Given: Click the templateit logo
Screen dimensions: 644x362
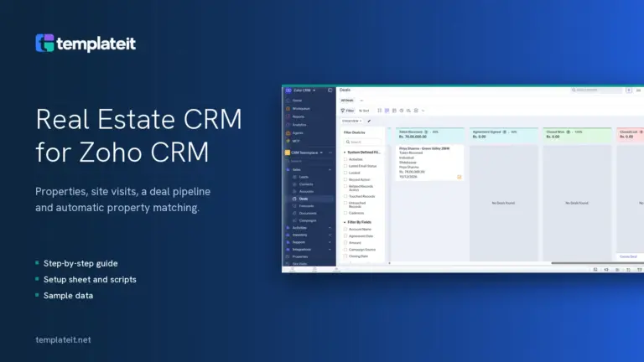Looking at the screenshot, I should click(86, 43).
